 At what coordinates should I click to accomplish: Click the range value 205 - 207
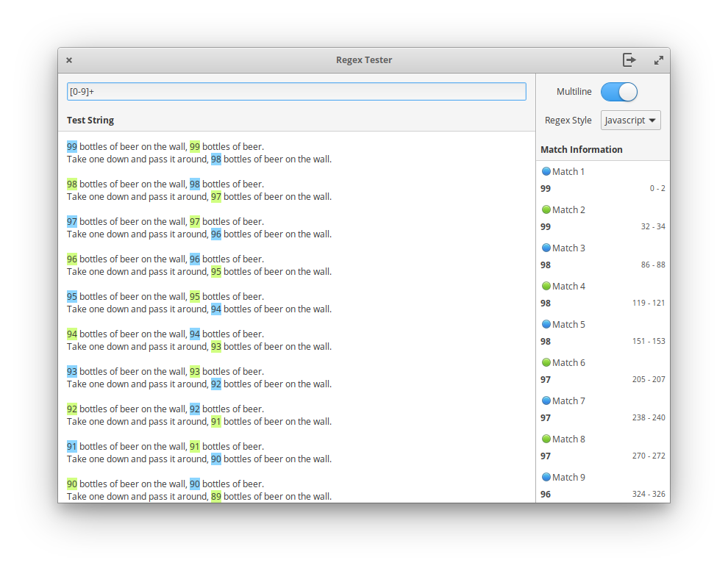tap(649, 379)
